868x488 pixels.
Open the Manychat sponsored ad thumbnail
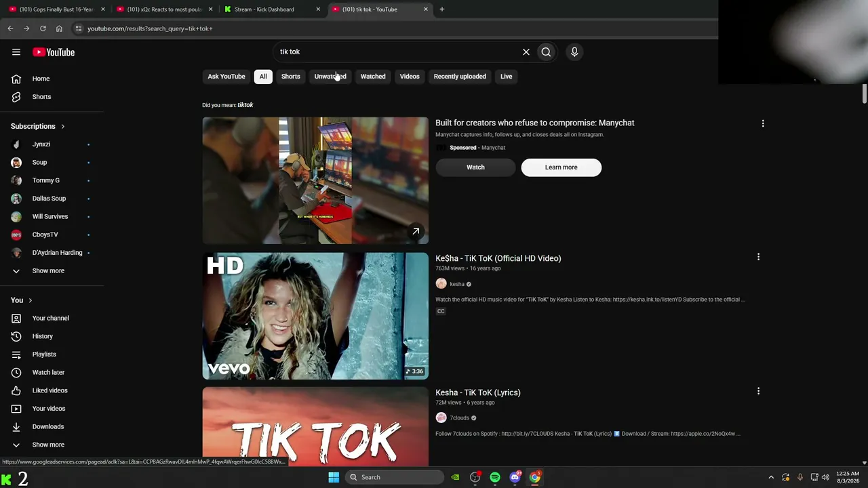(315, 180)
